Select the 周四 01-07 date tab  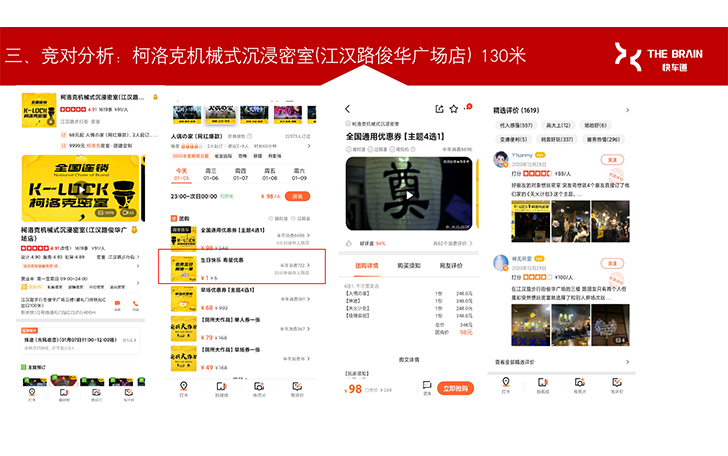pos(240,174)
